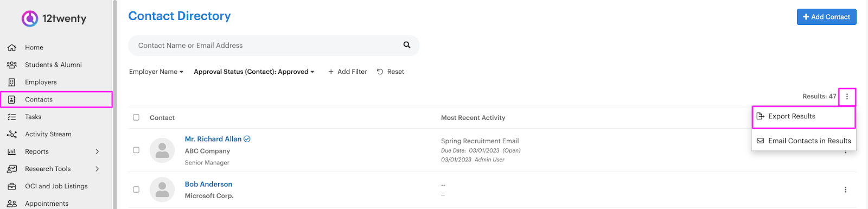The image size is (868, 209).
Task: Click the Export Results file icon
Action: [x=761, y=116]
